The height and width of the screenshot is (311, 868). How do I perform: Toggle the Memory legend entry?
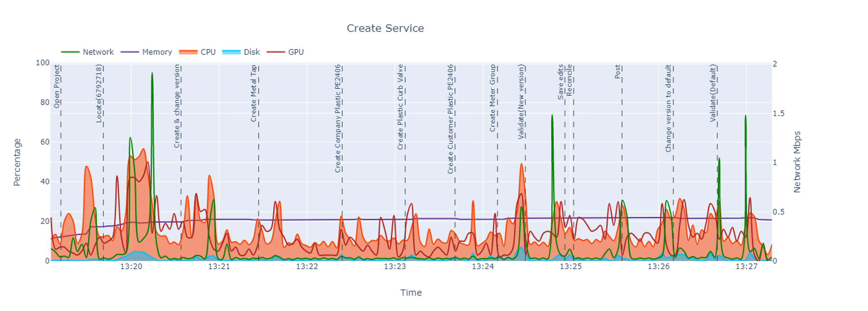146,52
